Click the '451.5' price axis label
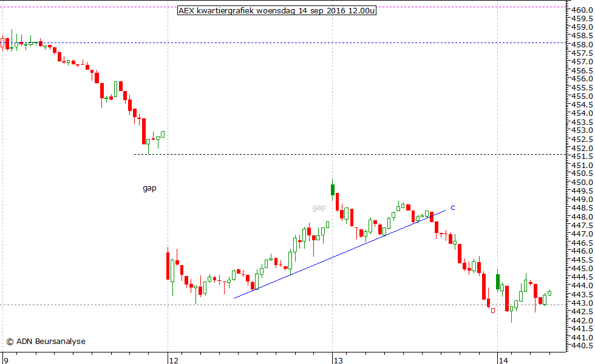The height and width of the screenshot is (364, 595). [x=582, y=157]
